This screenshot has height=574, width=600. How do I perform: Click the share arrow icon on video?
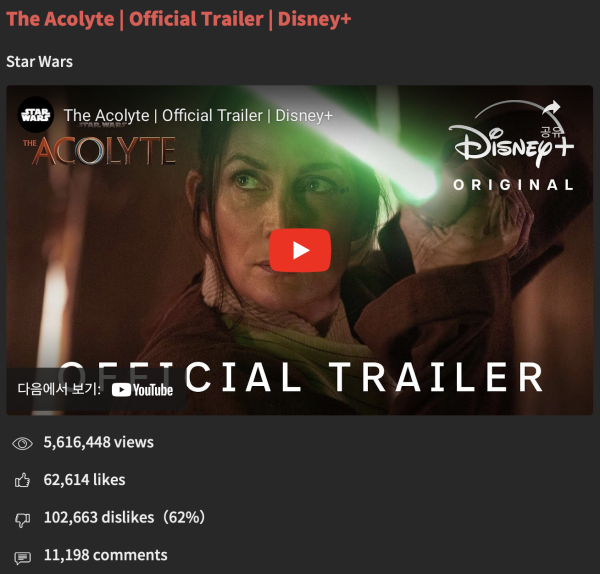pos(551,109)
